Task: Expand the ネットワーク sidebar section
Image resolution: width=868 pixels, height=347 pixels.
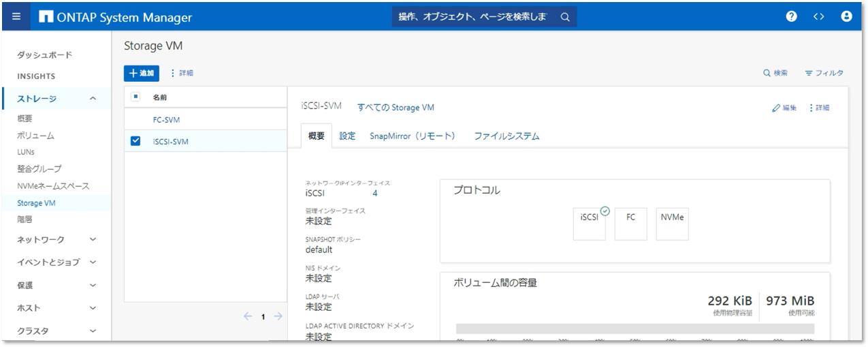Action: (93, 239)
